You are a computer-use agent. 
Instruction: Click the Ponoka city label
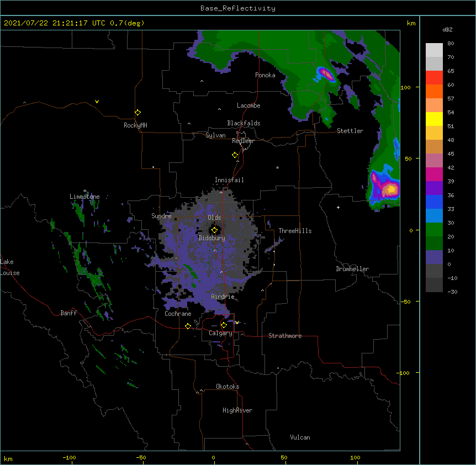[x=265, y=75]
